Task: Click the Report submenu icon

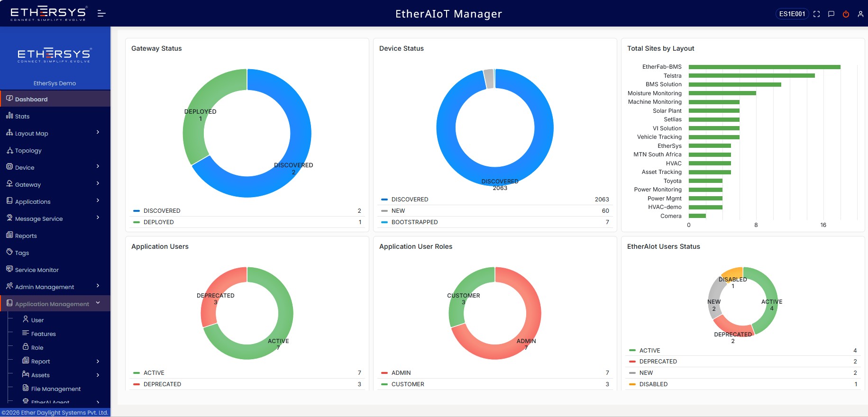Action: click(x=26, y=361)
